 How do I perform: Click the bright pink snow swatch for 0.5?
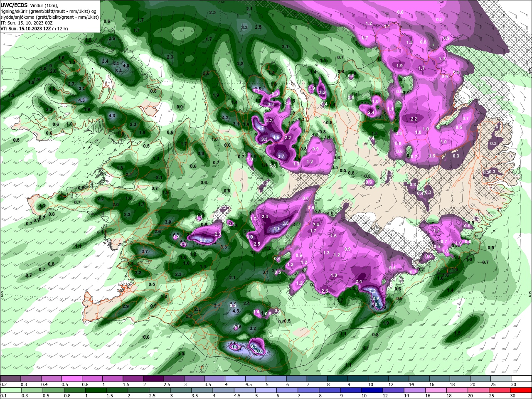(71, 379)
